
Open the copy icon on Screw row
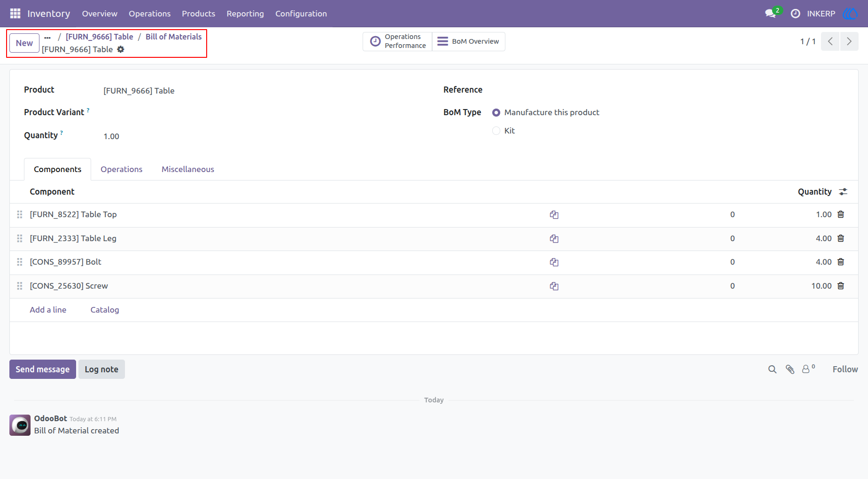(554, 286)
